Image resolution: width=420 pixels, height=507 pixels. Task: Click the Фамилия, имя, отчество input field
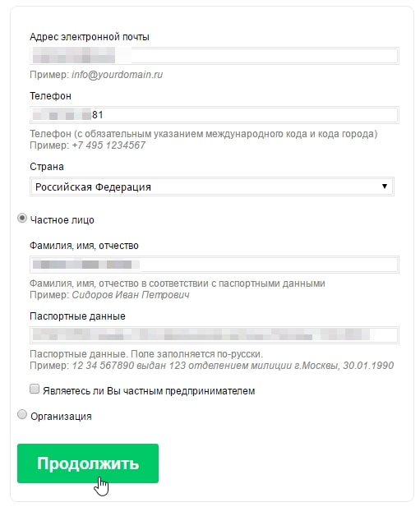pyautogui.click(x=214, y=265)
